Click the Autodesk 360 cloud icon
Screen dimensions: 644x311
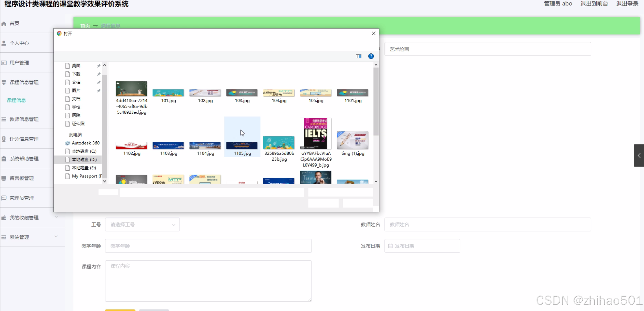click(x=67, y=143)
